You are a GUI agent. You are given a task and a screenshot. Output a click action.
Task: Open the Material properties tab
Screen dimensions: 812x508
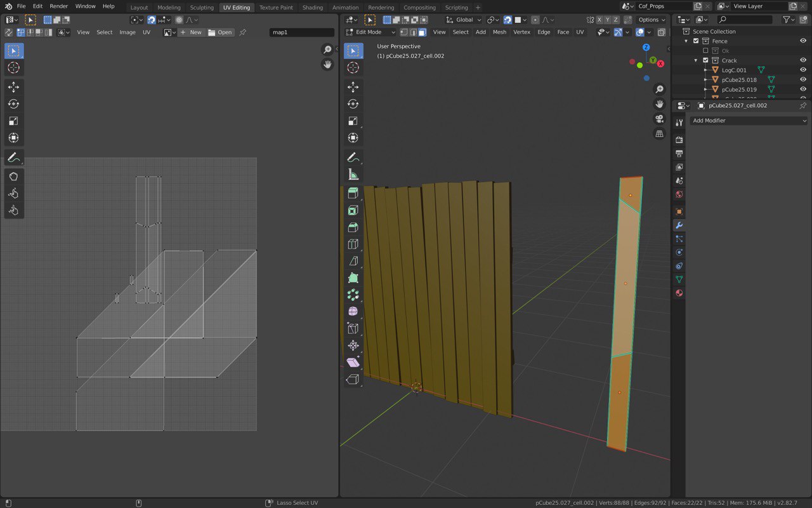[x=679, y=293]
